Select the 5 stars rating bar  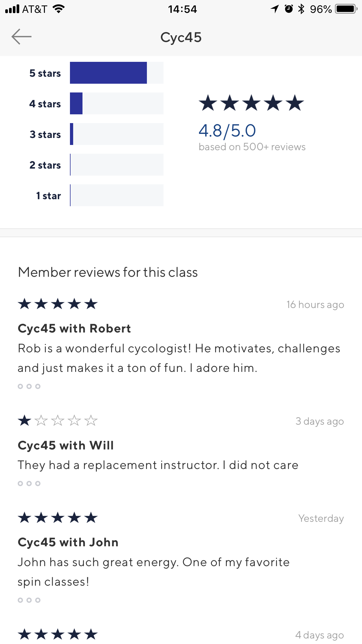coord(117,73)
